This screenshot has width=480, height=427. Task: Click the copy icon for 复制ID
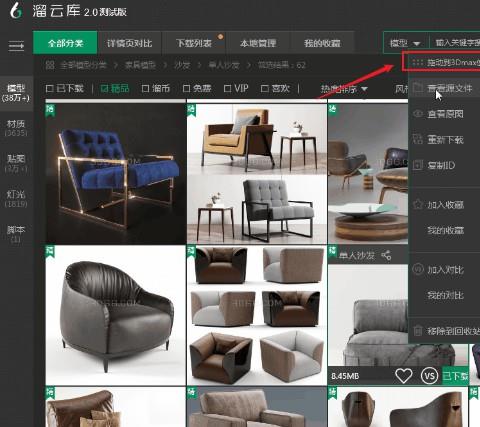[x=418, y=165]
